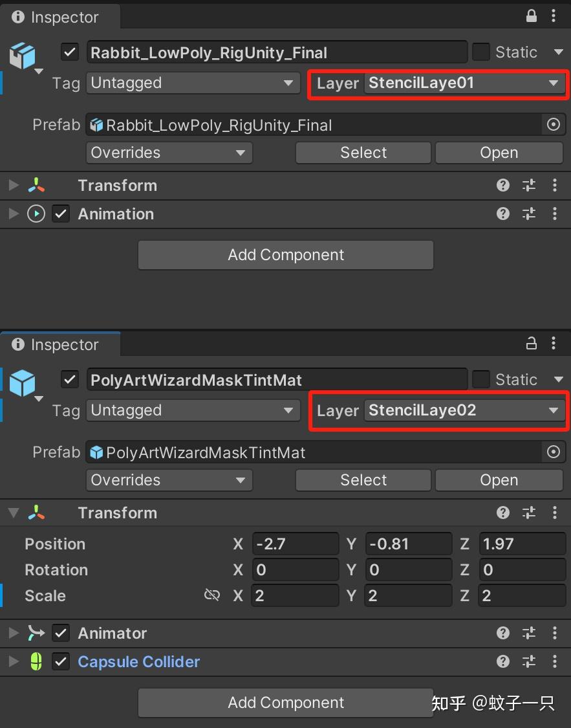571x728 pixels.
Task: Click Add Component under Animation
Action: click(x=286, y=255)
